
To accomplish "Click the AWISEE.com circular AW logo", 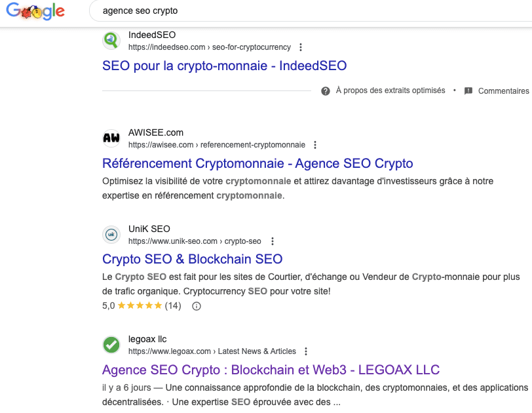I will coord(111,138).
